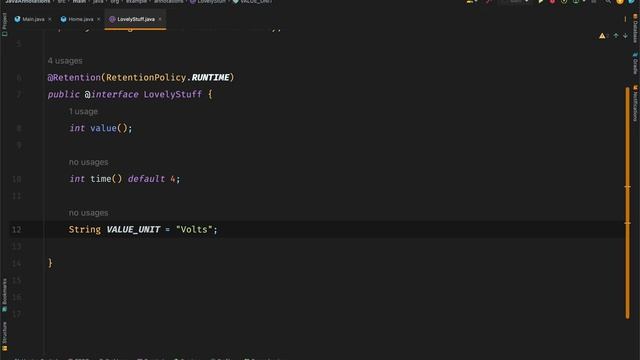The height and width of the screenshot is (360, 640).
Task: Click gutter line number 7
Action: (x=19, y=95)
